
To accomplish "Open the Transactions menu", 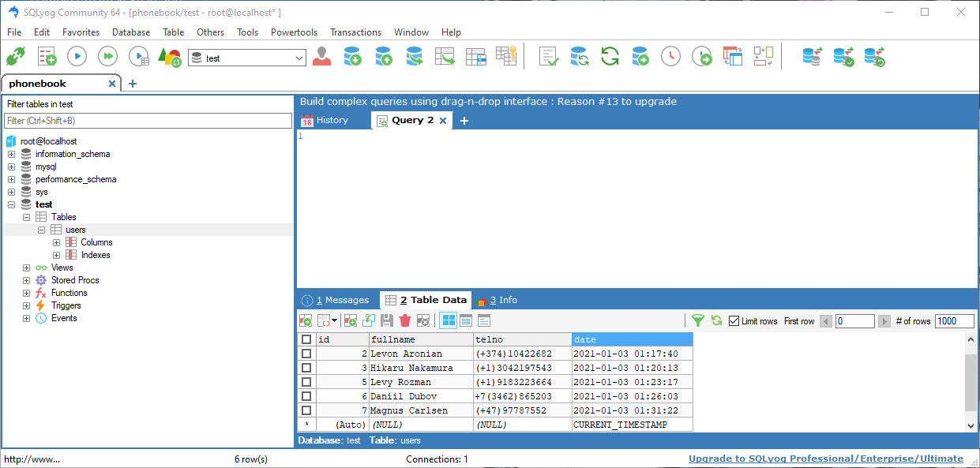I will point(355,32).
